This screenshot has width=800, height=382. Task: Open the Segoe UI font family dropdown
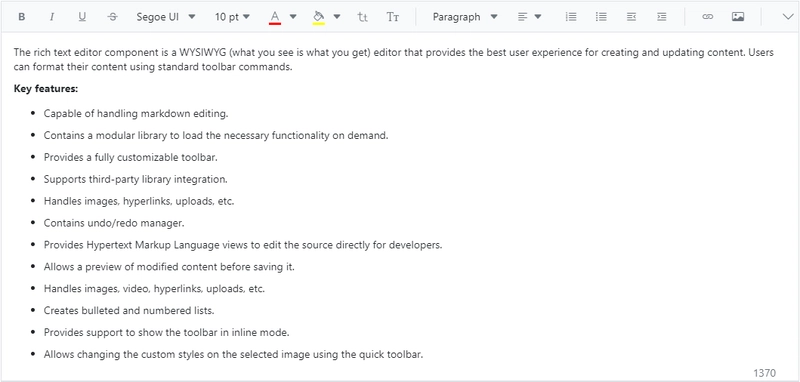pyautogui.click(x=166, y=17)
